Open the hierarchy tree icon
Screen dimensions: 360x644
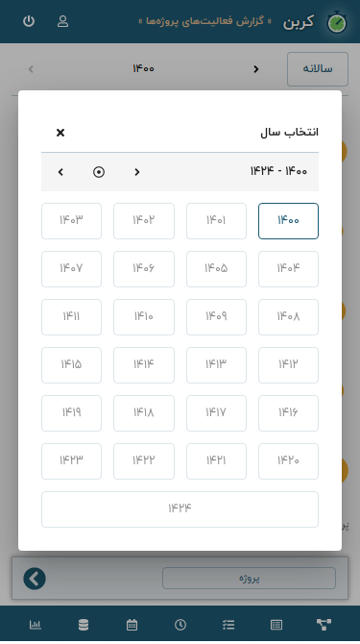point(324,624)
